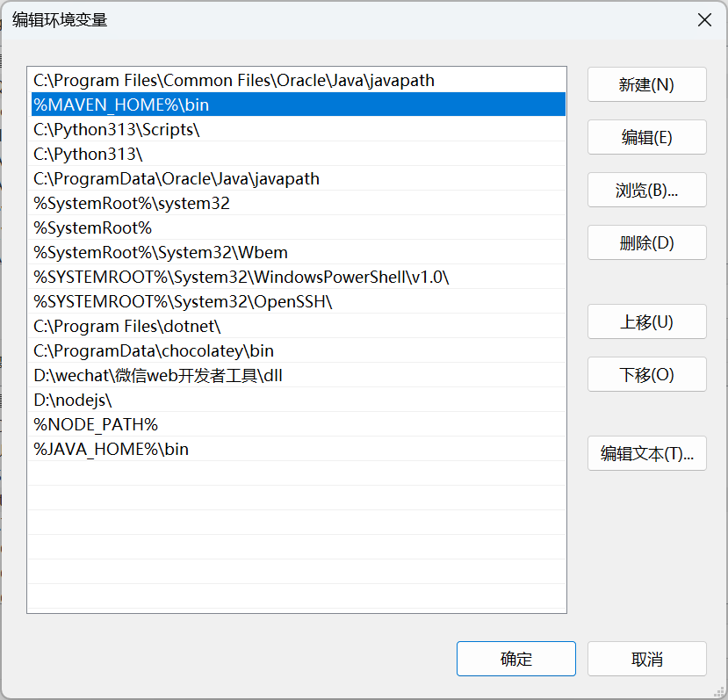Image resolution: width=728 pixels, height=700 pixels.
Task: Confirm changes with 确定
Action: (x=515, y=659)
